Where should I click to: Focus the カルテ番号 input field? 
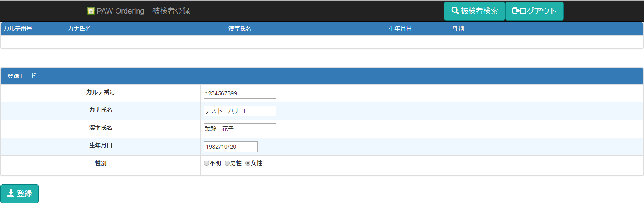point(240,93)
